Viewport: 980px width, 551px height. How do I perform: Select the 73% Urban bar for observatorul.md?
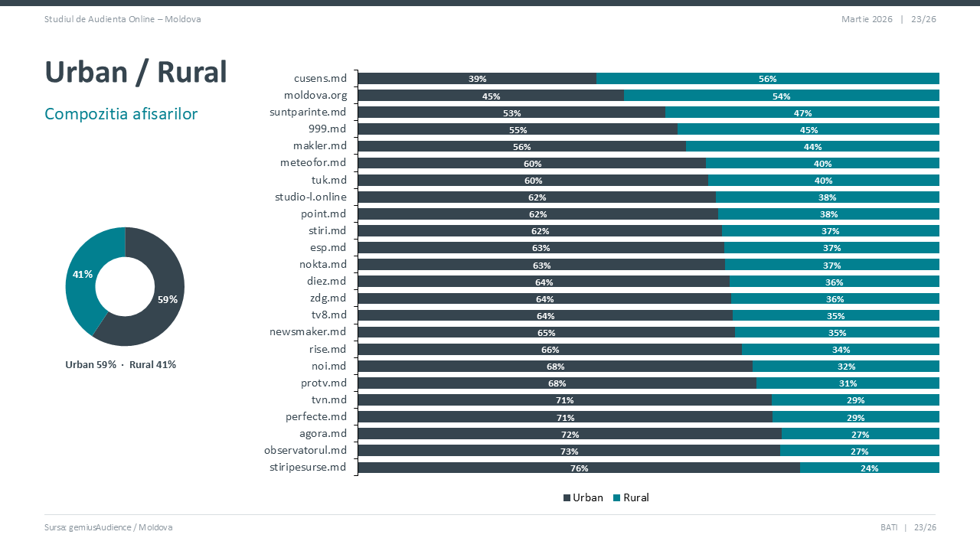(x=569, y=451)
